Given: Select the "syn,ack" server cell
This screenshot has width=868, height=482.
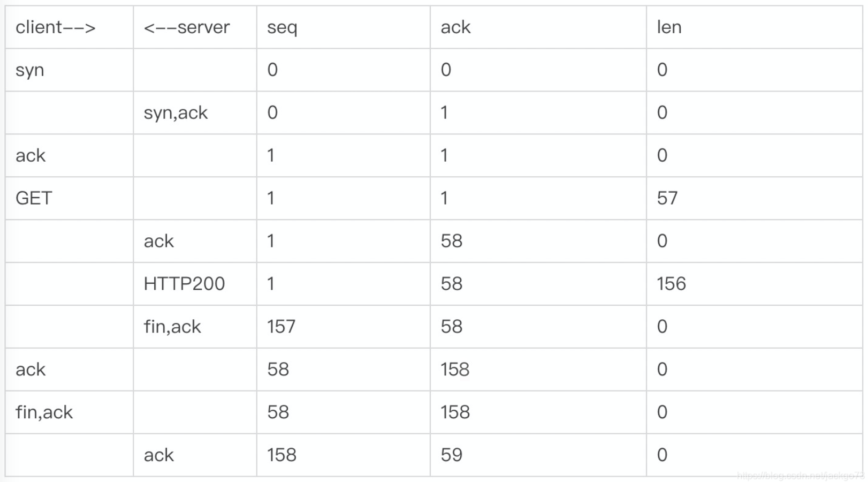Looking at the screenshot, I should coord(176,113).
